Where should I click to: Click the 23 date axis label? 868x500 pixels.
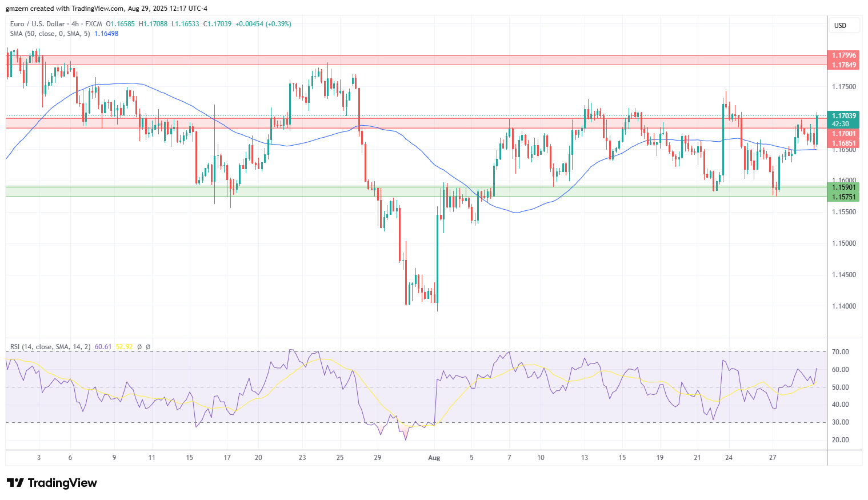(302, 458)
